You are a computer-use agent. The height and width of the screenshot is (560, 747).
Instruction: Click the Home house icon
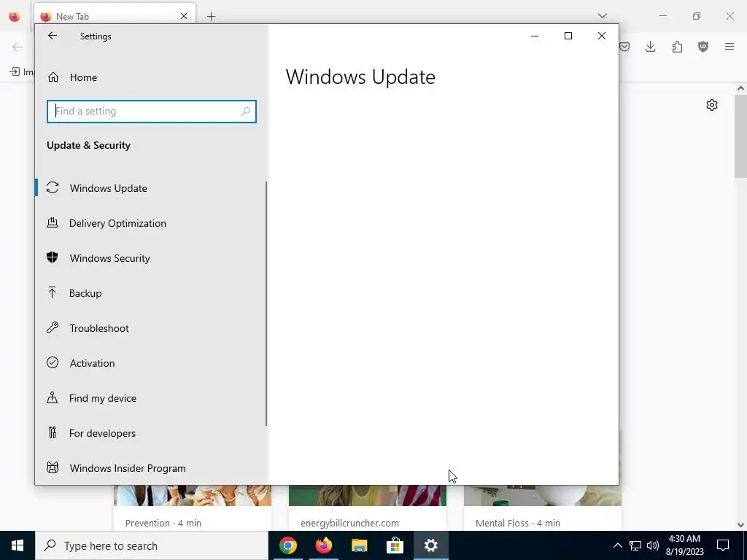53,77
